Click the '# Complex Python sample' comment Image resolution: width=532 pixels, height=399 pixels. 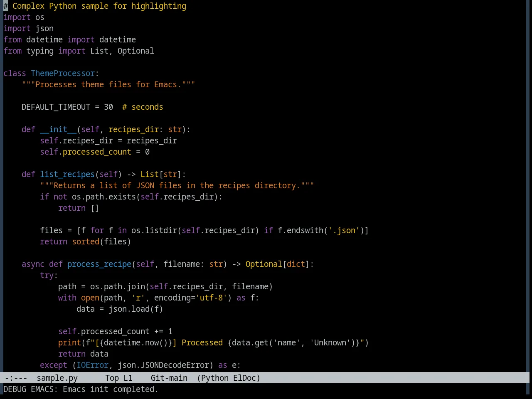(x=95, y=6)
